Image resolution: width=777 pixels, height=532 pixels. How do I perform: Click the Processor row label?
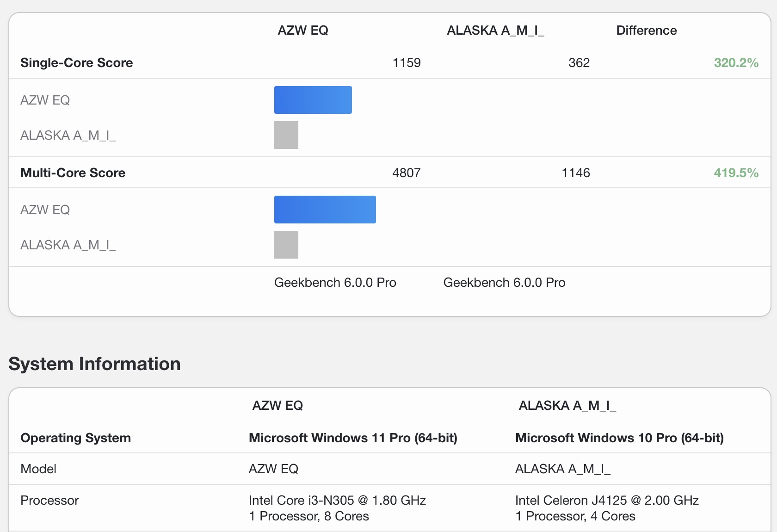(50, 501)
